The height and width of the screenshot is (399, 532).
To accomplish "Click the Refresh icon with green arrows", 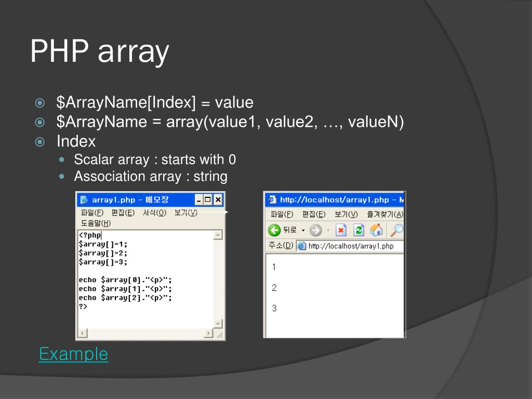I will (358, 230).
